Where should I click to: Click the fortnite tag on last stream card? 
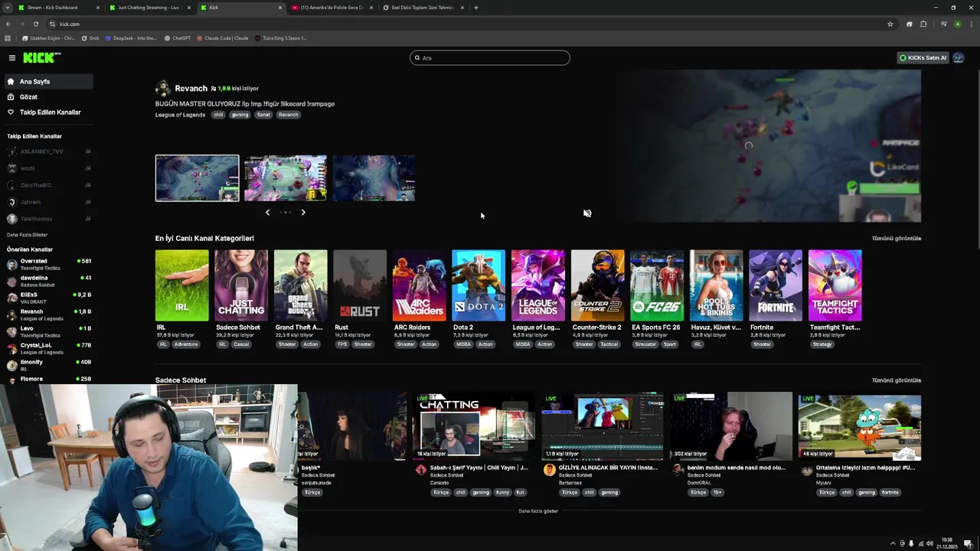[x=890, y=492]
